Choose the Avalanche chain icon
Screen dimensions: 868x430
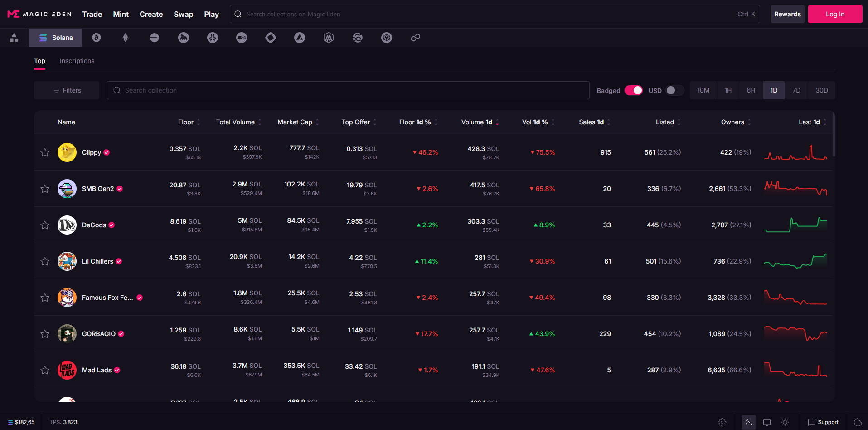point(300,38)
